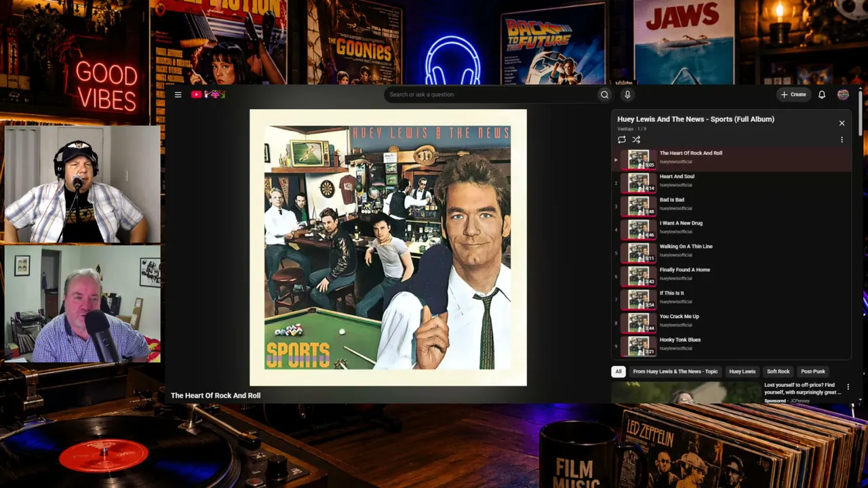Play 'Finally Found A Home' title link
868x488 pixels.
click(685, 270)
